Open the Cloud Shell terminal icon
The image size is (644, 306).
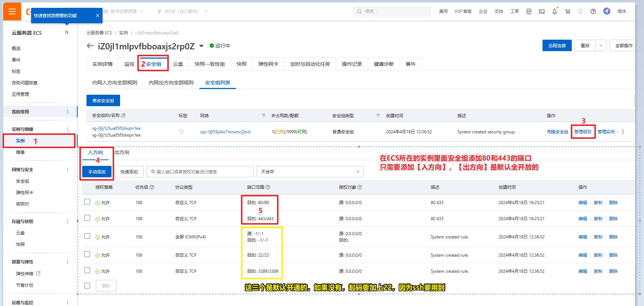542,11
